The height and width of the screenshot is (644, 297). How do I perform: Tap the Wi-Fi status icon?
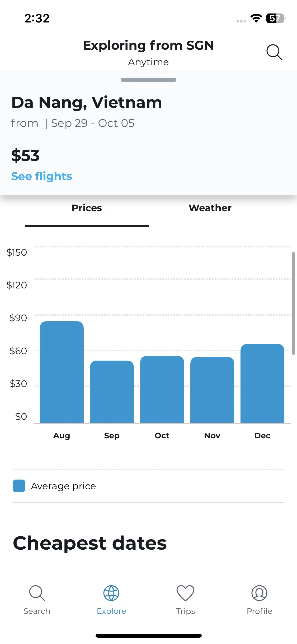click(x=256, y=18)
